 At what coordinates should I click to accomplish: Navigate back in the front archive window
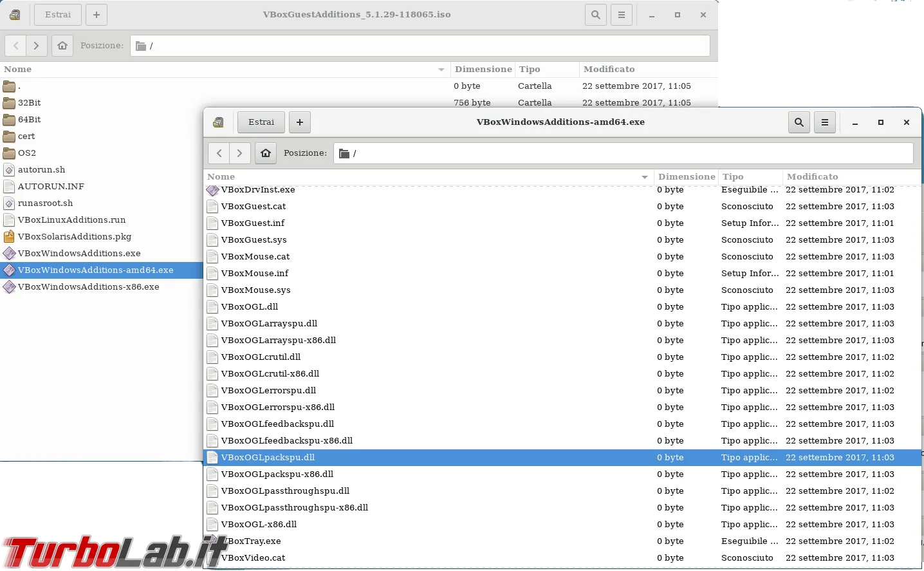(219, 153)
